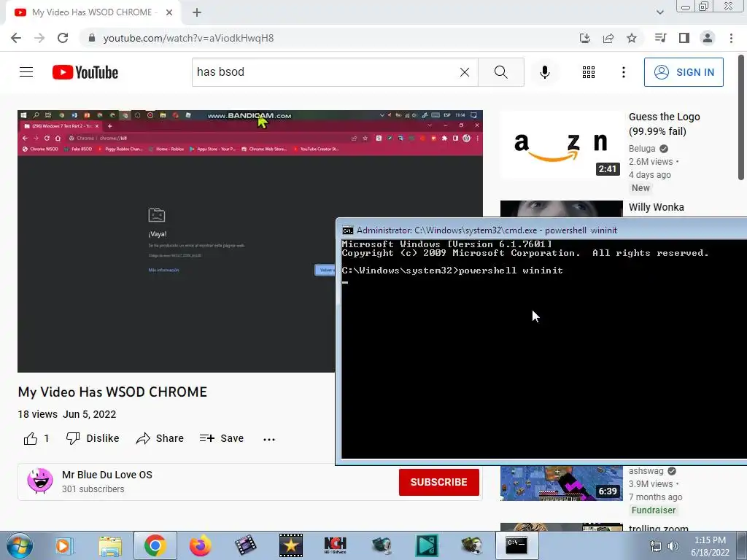Image resolution: width=747 pixels, height=560 pixels.
Task: Reload the YouTube page
Action: (63, 38)
